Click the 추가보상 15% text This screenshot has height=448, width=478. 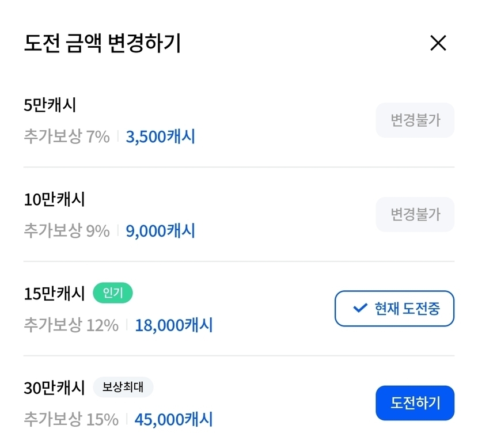click(x=71, y=419)
